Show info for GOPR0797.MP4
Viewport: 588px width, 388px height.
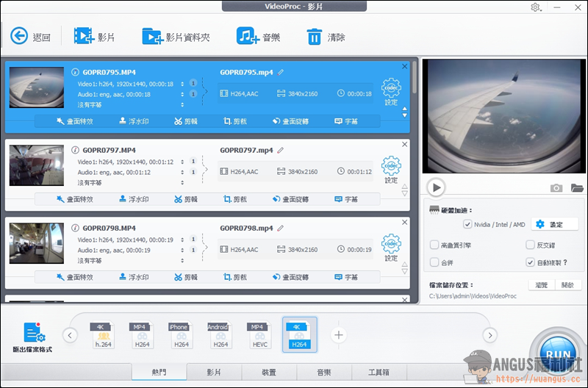pyautogui.click(x=75, y=150)
